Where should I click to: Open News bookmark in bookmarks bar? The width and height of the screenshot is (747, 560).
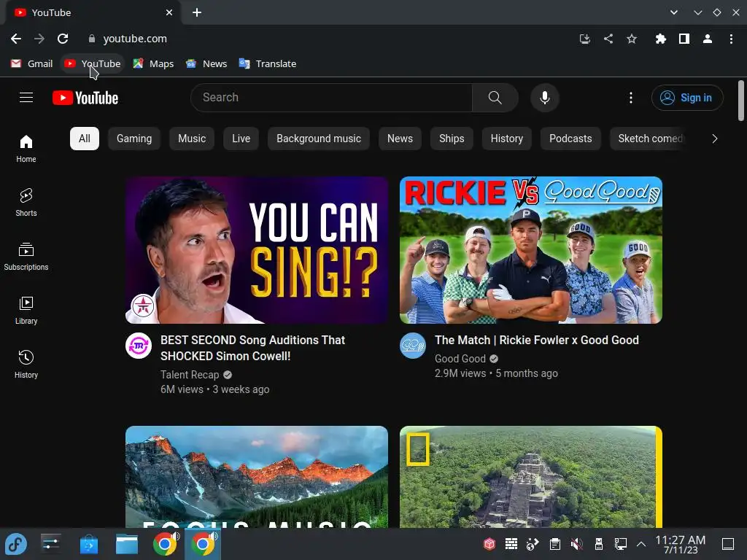coord(206,64)
